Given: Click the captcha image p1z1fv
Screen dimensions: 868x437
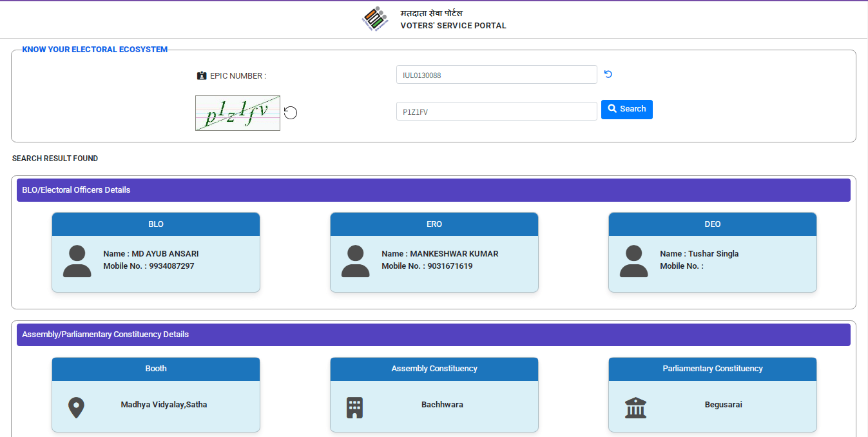Looking at the screenshot, I should pos(238,113).
